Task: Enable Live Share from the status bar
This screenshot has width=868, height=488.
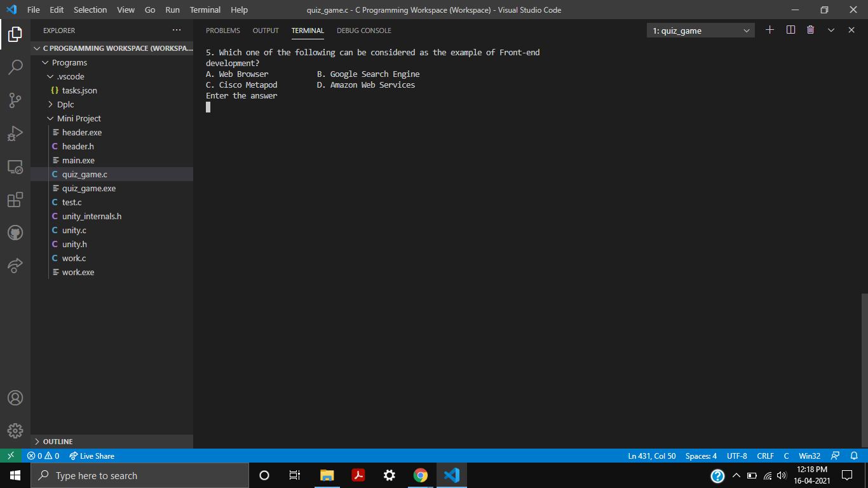Action: pos(92,456)
